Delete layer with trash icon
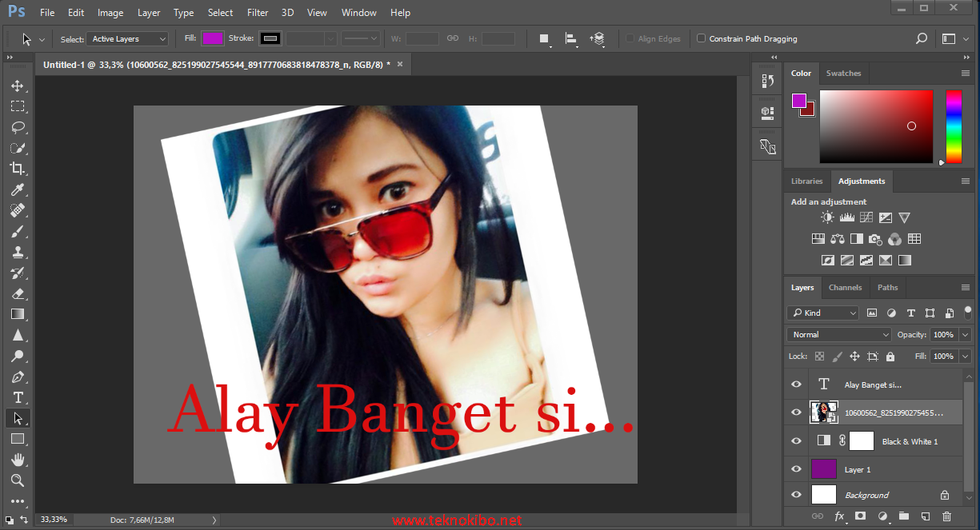The height and width of the screenshot is (530, 980). [947, 516]
